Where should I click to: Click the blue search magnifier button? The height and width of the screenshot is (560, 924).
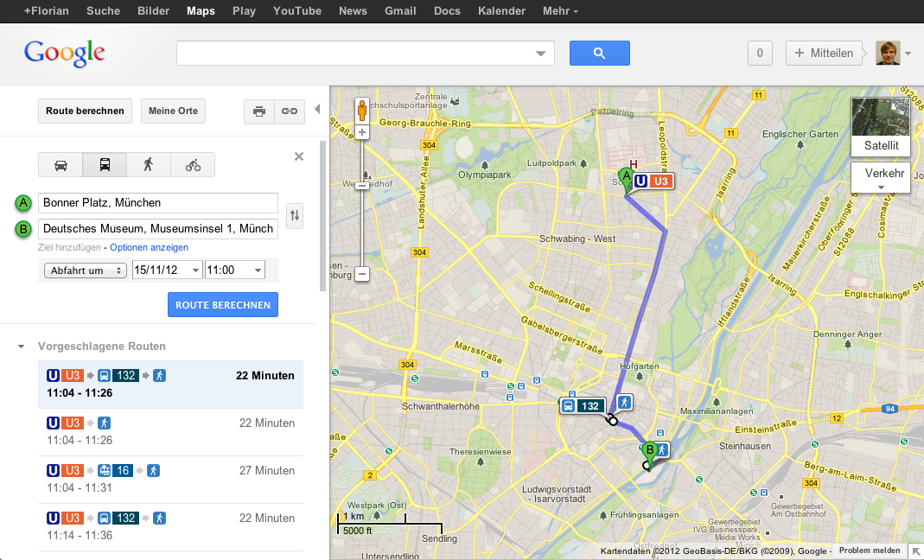coord(599,53)
